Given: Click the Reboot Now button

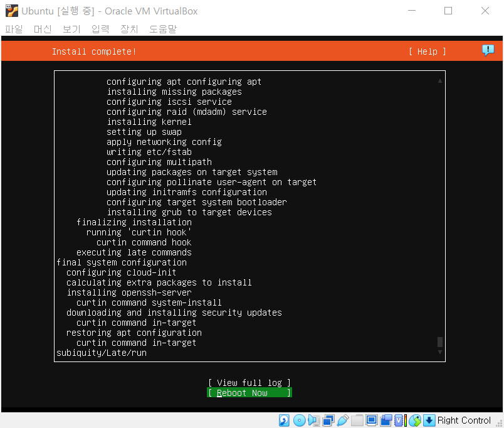Looking at the screenshot, I should (x=249, y=393).
